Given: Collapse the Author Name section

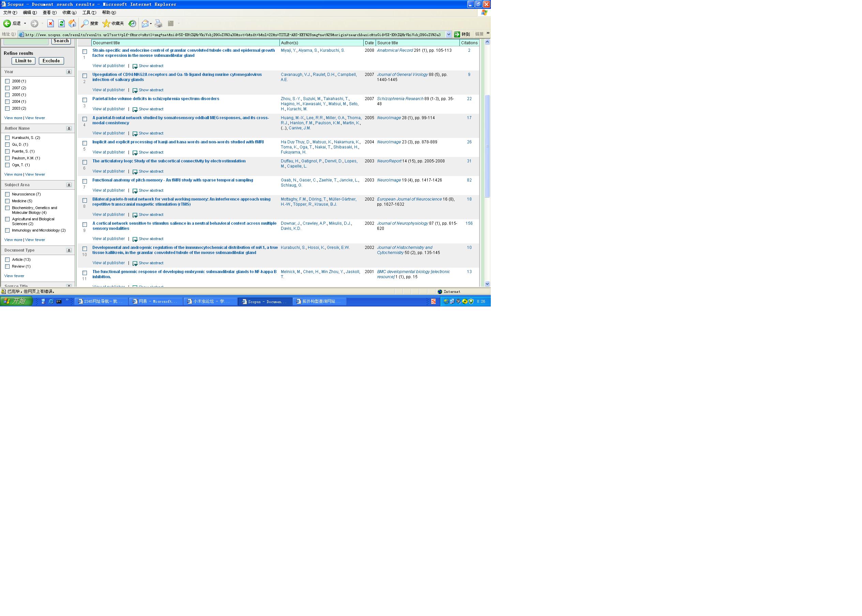Looking at the screenshot, I should (69, 129).
